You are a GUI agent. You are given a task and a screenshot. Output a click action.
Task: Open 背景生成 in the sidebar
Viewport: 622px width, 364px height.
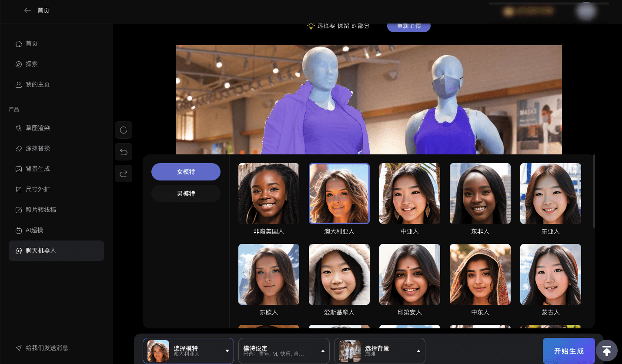pyautogui.click(x=38, y=169)
